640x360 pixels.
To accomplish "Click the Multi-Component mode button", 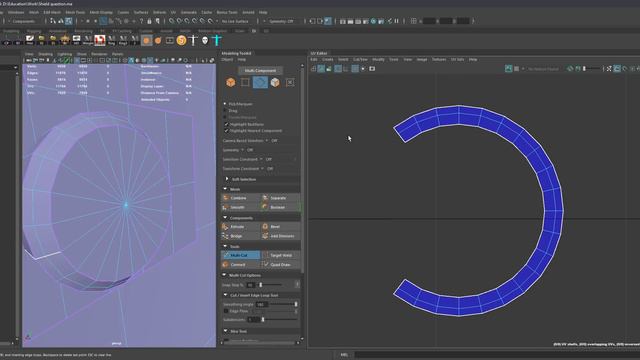I will click(260, 71).
